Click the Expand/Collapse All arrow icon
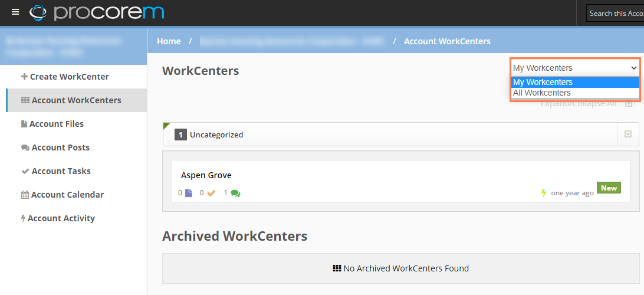 click(x=629, y=103)
